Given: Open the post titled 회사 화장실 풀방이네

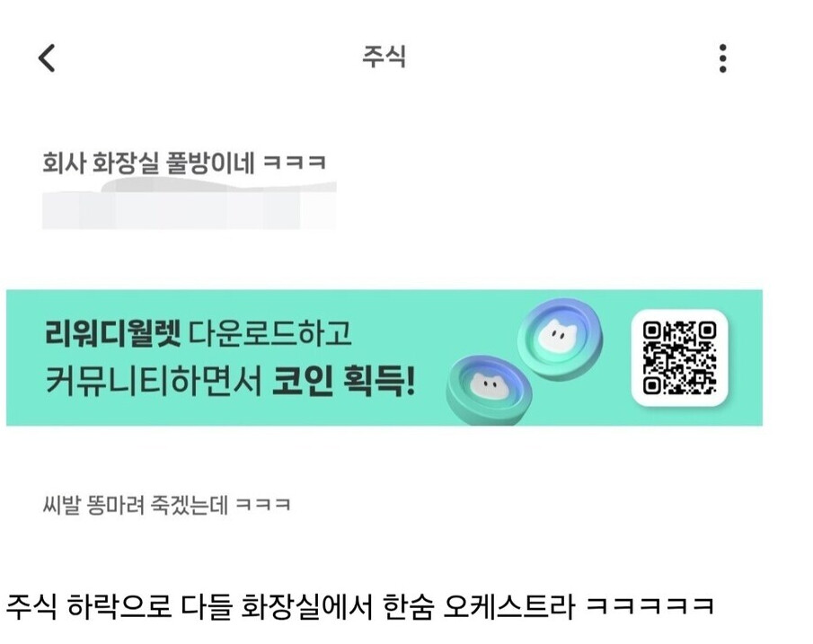Looking at the screenshot, I should coord(184,163).
